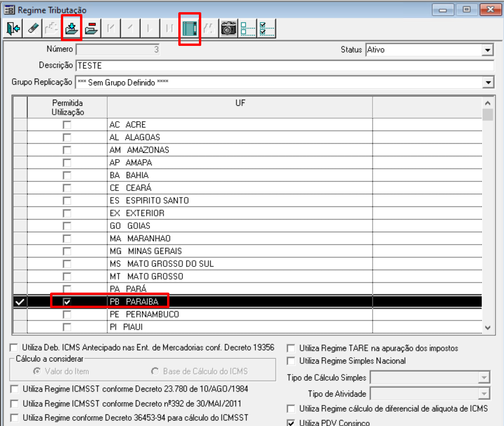
Task: Click the greyed-out binoculars search icon
Action: 209,29
